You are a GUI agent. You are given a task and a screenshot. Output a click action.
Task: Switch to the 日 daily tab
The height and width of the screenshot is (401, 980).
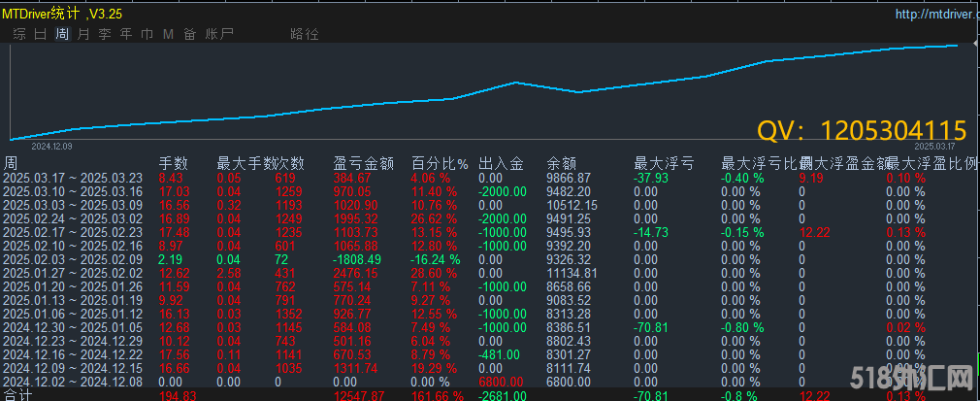(40, 34)
